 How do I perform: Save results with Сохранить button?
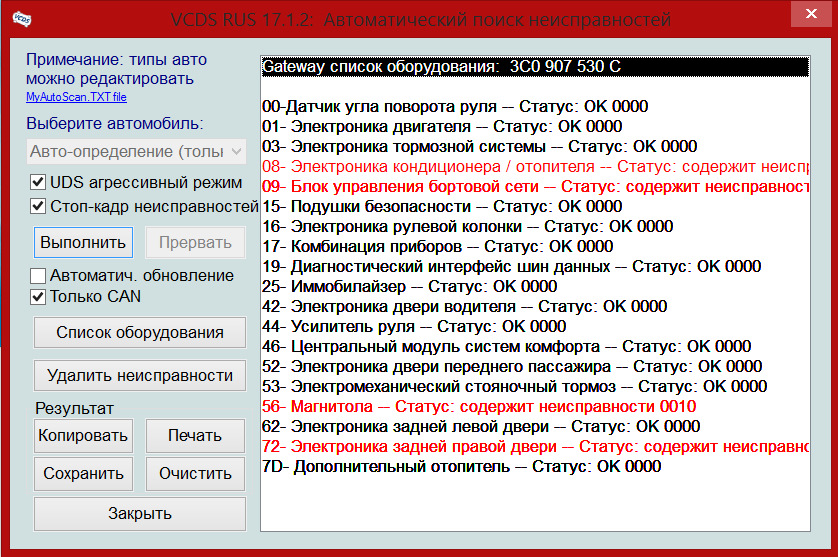click(83, 474)
